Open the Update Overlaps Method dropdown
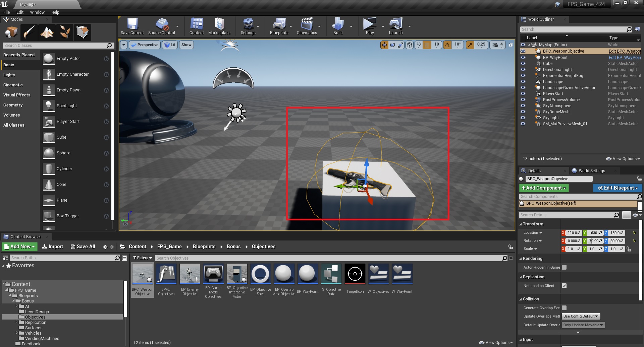Viewport: 644px width, 347px height. click(581, 316)
